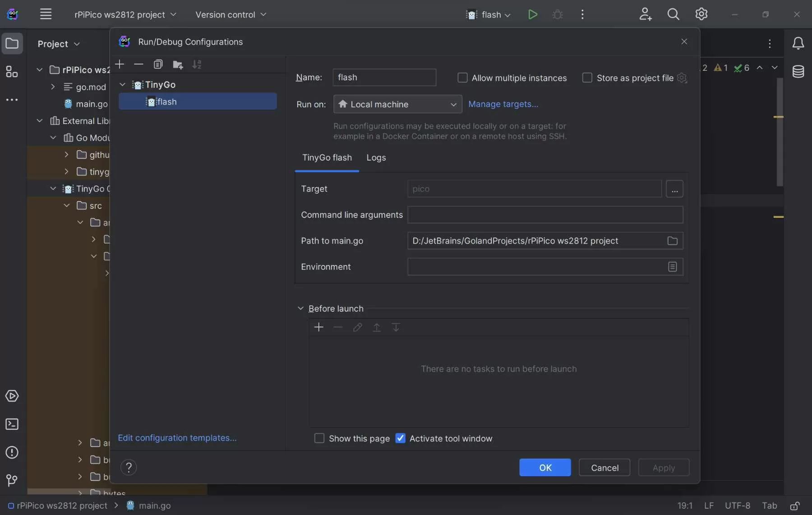Add a before launch task

[x=318, y=327]
